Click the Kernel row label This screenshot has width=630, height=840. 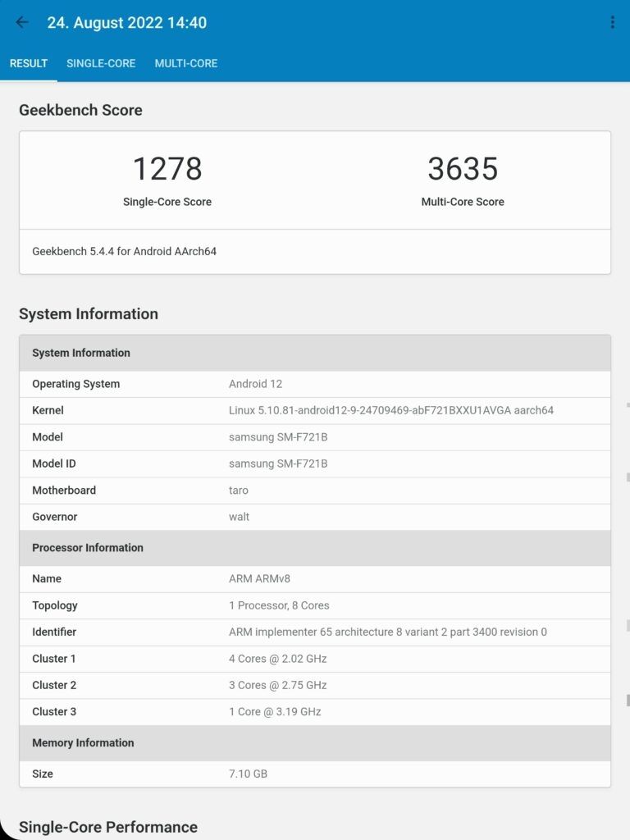pos(48,410)
